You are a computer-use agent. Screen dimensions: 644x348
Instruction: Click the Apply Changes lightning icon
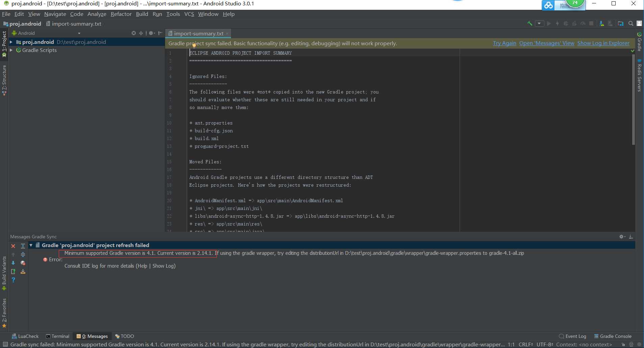(x=557, y=23)
